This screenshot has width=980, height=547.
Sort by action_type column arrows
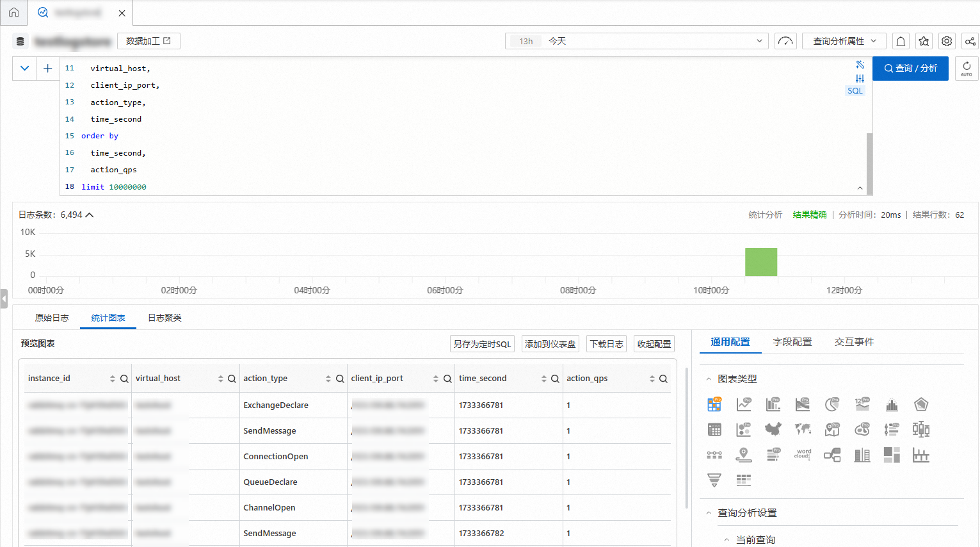click(x=328, y=379)
